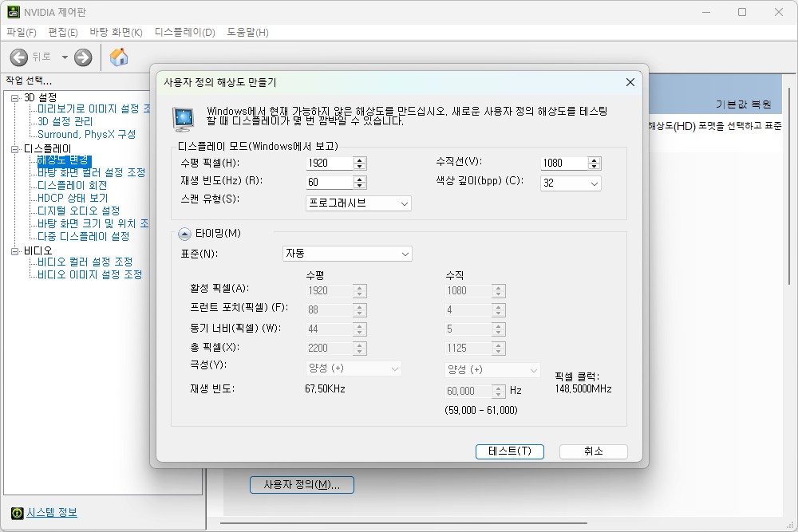Select 비디오 컬러 설정 조정 item

[85, 262]
